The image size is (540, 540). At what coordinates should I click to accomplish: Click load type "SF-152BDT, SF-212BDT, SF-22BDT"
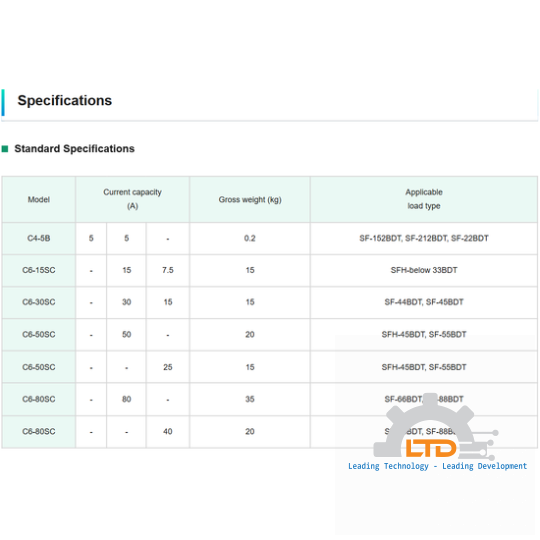click(x=424, y=238)
